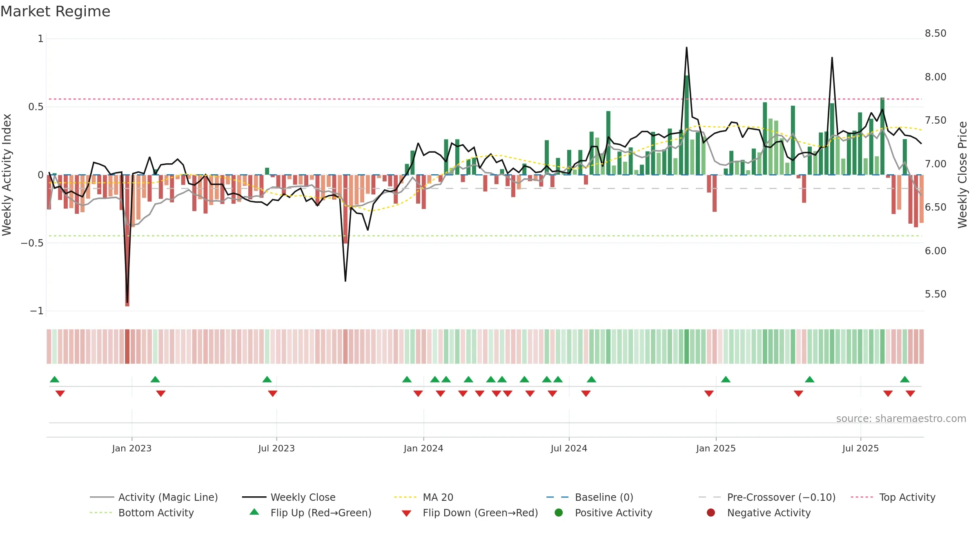Screen dimensions: 980x551
Task: Click the Weekly Activity Index axis title
Action: [7, 175]
